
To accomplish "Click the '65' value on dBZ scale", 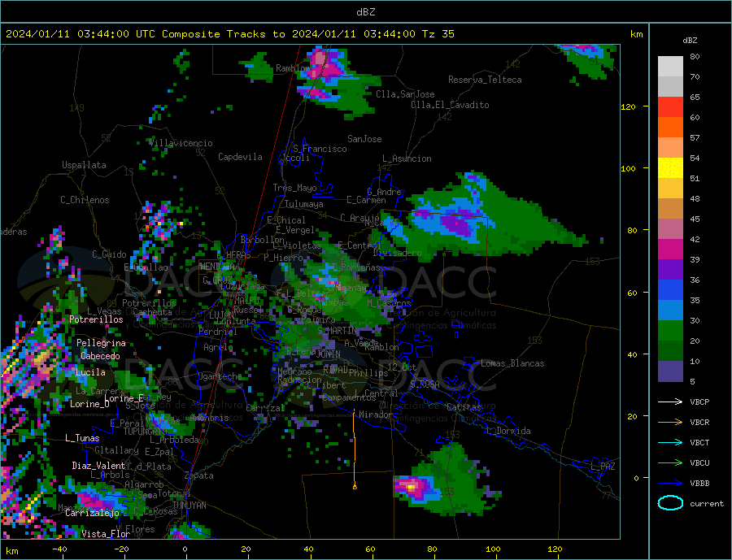I will click(695, 97).
